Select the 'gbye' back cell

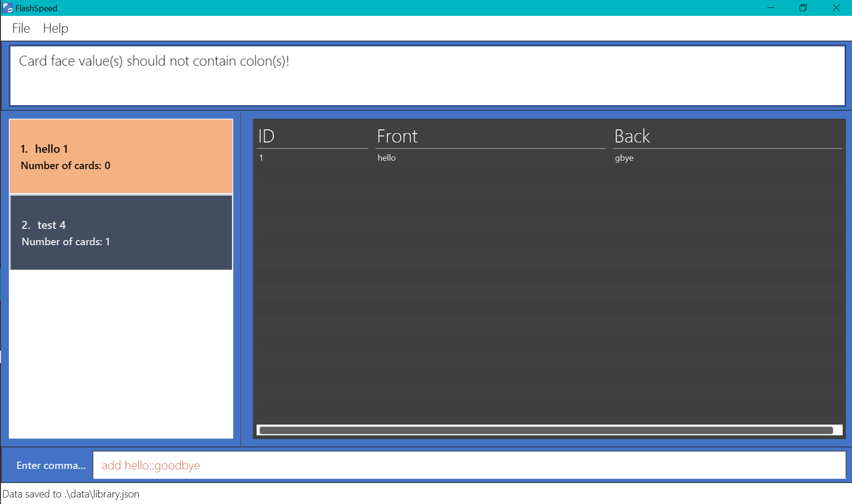(x=624, y=158)
